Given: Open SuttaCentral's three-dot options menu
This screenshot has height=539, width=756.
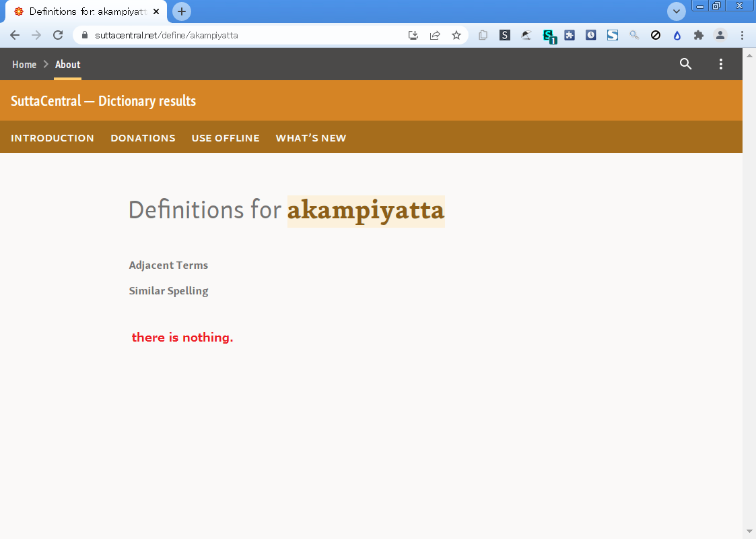Looking at the screenshot, I should (721, 64).
